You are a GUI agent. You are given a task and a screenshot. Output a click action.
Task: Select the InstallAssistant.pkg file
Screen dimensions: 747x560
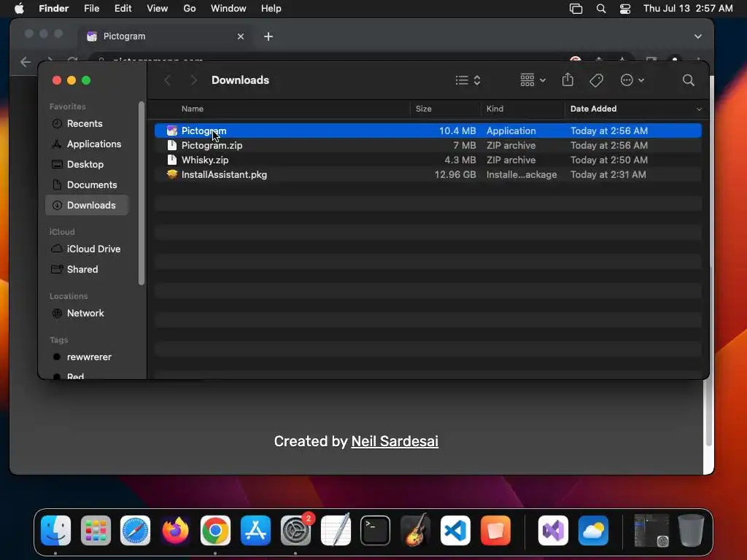(x=427, y=174)
